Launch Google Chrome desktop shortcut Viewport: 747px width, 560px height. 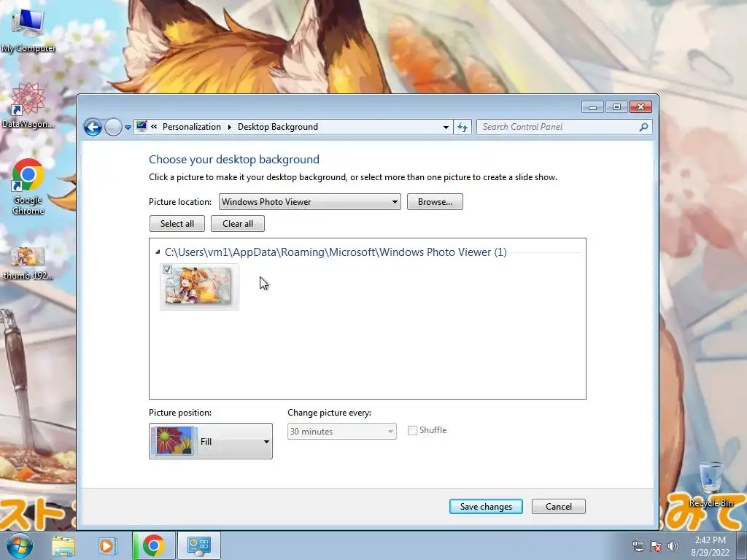pos(28,186)
